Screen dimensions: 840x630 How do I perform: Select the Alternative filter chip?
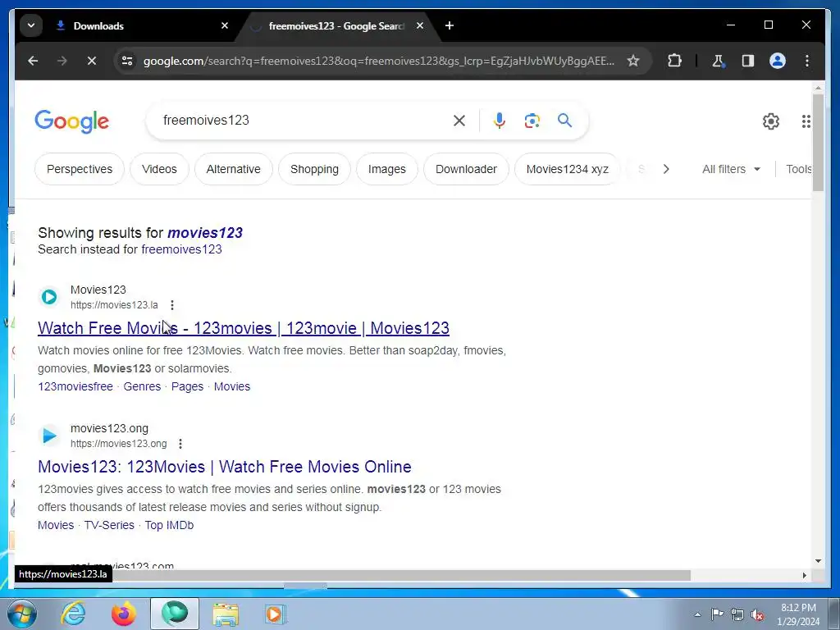click(234, 169)
